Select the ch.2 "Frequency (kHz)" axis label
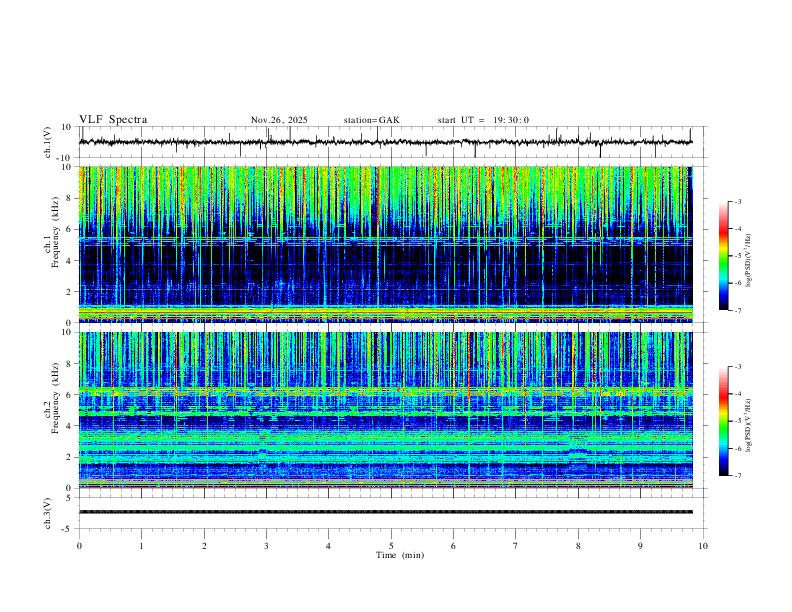Viewport: 792px width, 612px height. 56,398
